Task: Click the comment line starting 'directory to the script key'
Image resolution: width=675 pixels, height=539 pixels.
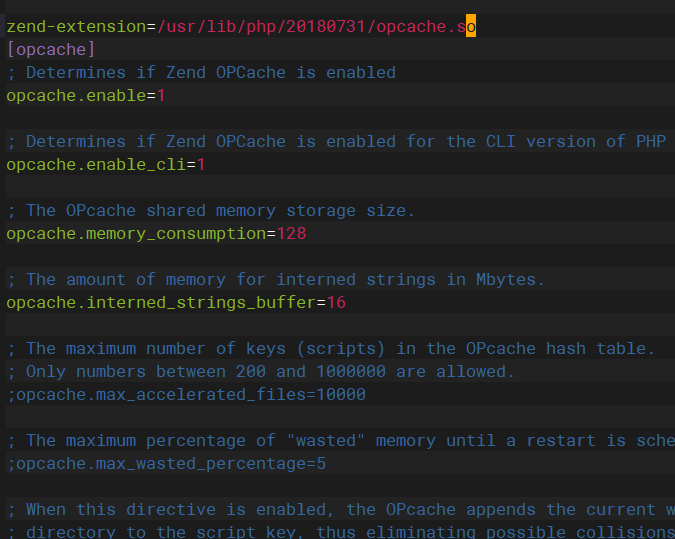Action: point(341,532)
